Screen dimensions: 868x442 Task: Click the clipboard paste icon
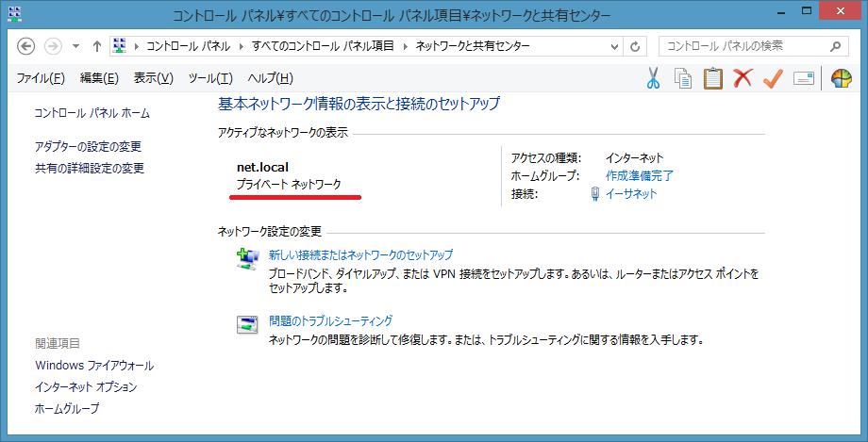[x=712, y=78]
